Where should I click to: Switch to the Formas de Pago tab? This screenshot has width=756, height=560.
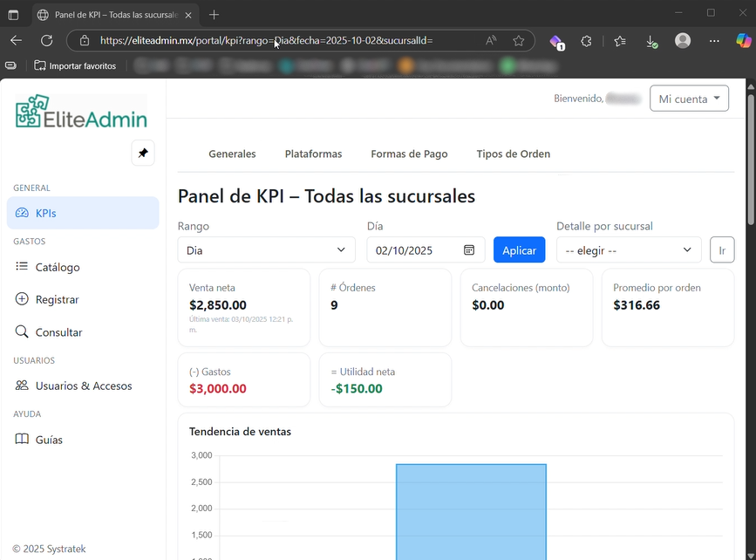tap(409, 154)
